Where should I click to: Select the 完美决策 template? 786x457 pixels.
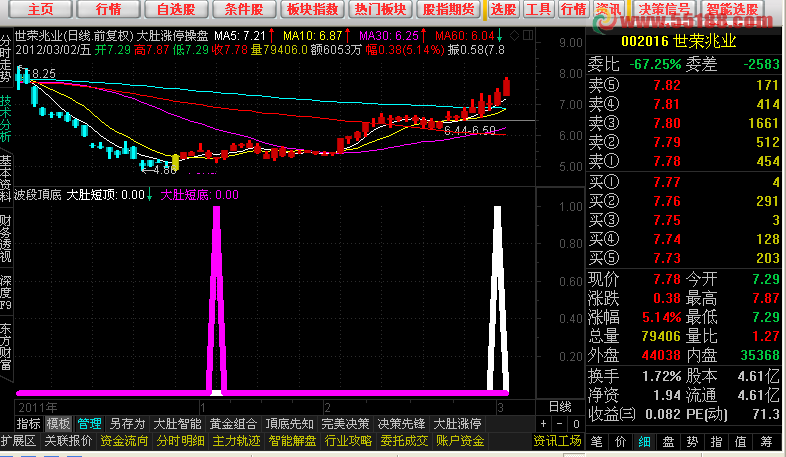point(345,424)
